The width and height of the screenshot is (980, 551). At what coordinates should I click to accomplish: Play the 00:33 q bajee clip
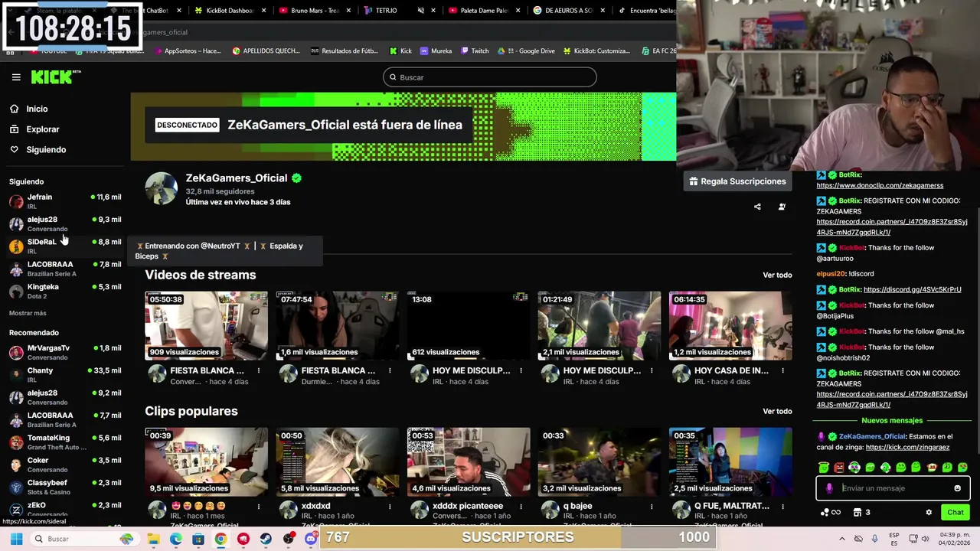(x=599, y=461)
